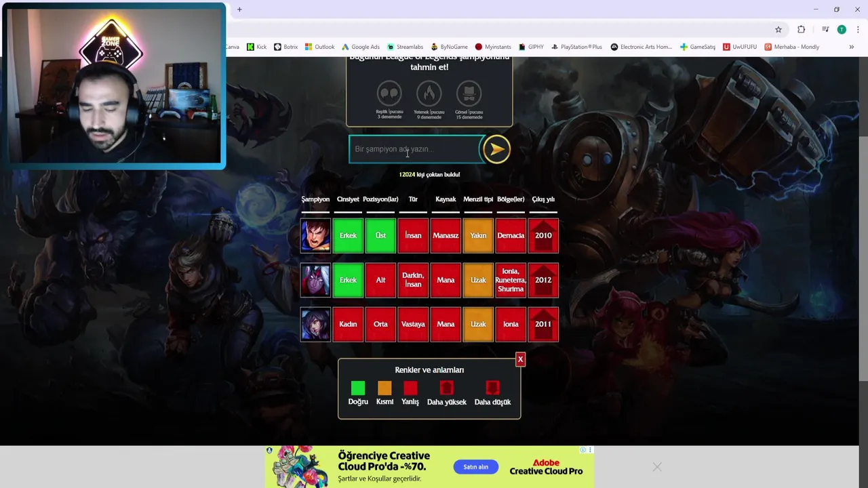Click the 2011 release year cell
The height and width of the screenshot is (488, 868).
coord(543,324)
